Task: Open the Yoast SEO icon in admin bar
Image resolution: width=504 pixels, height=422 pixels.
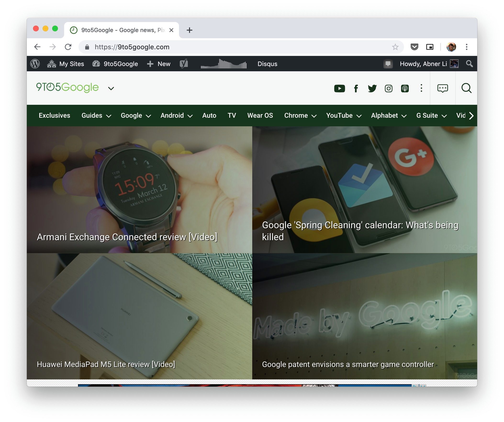Action: [184, 64]
